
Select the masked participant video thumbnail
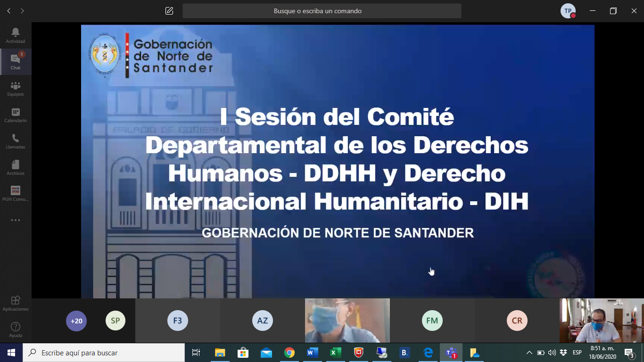click(347, 321)
